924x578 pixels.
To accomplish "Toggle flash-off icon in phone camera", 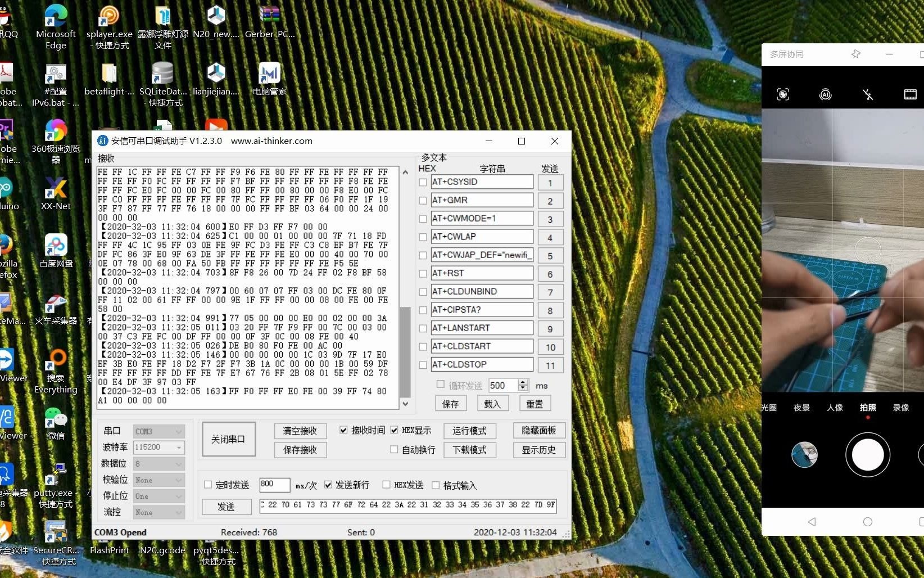I will pos(868,94).
